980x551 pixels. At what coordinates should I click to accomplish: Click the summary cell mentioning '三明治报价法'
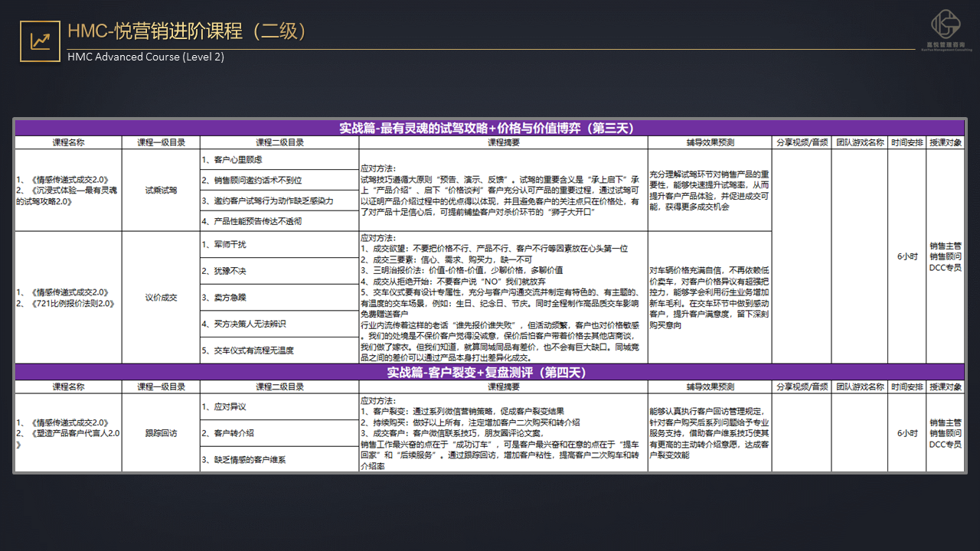point(503,297)
